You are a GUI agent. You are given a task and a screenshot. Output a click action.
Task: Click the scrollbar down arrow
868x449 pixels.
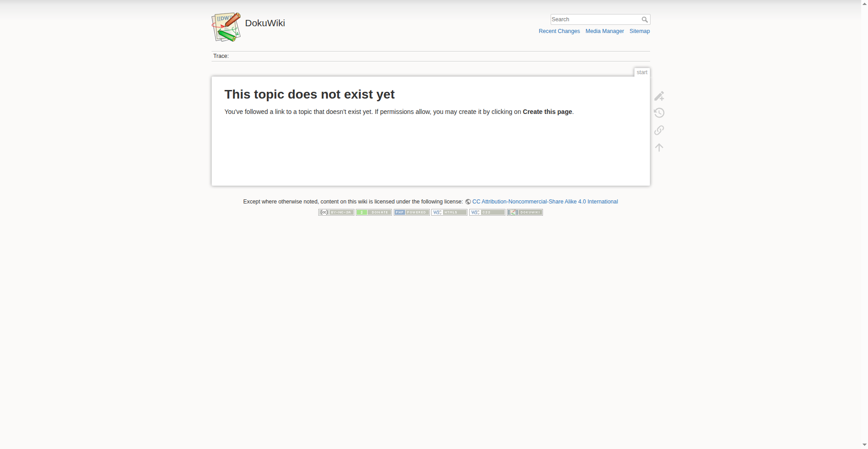tap(864, 445)
